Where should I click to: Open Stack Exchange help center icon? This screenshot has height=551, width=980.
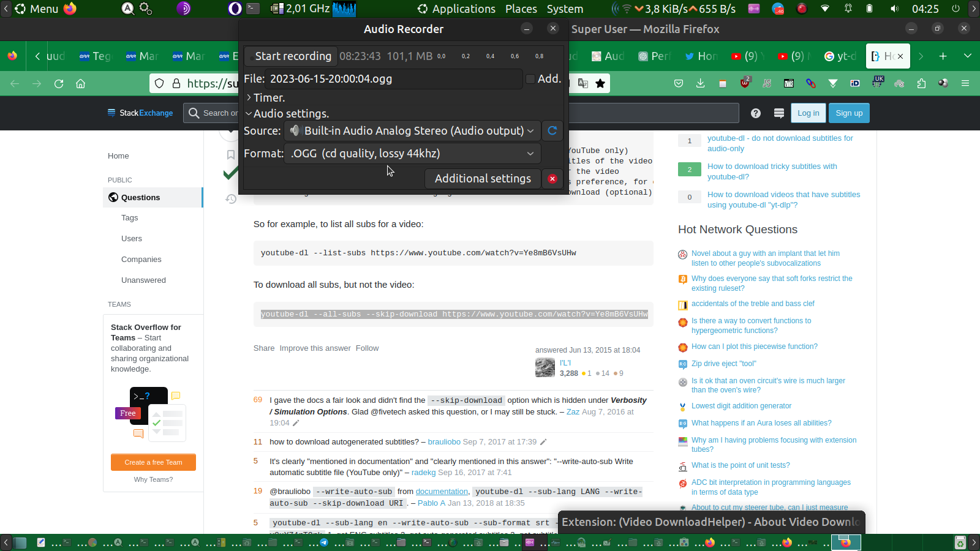coord(756,113)
